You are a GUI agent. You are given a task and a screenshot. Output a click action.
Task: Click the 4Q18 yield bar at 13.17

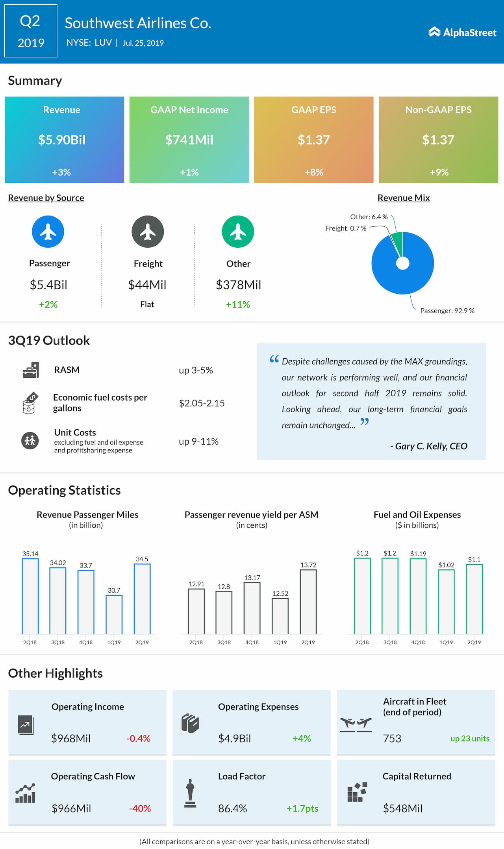point(252,608)
